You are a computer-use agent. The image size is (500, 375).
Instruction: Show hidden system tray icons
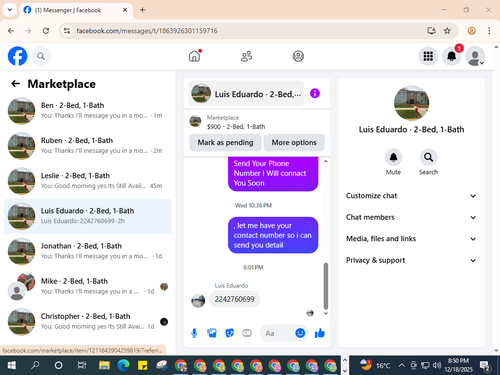tap(402, 365)
